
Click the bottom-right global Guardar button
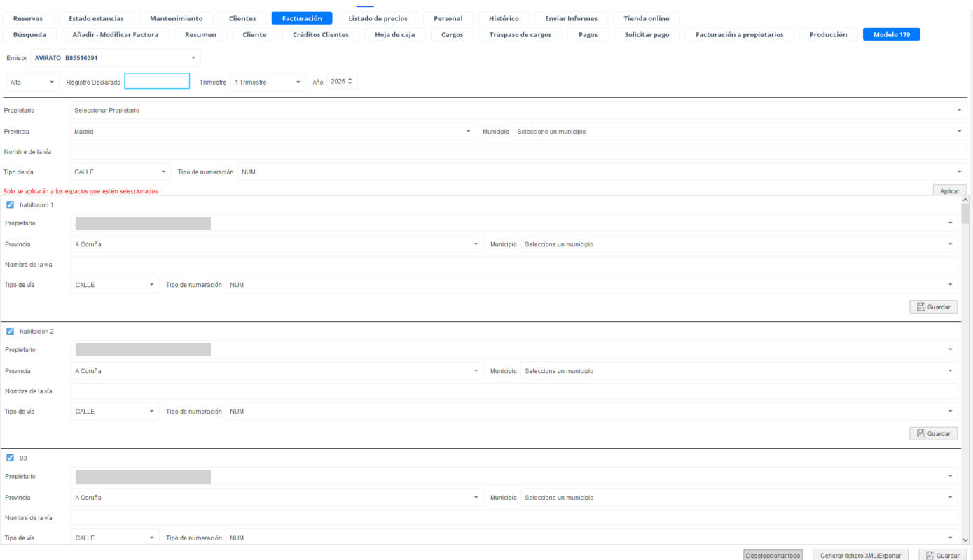[942, 555]
